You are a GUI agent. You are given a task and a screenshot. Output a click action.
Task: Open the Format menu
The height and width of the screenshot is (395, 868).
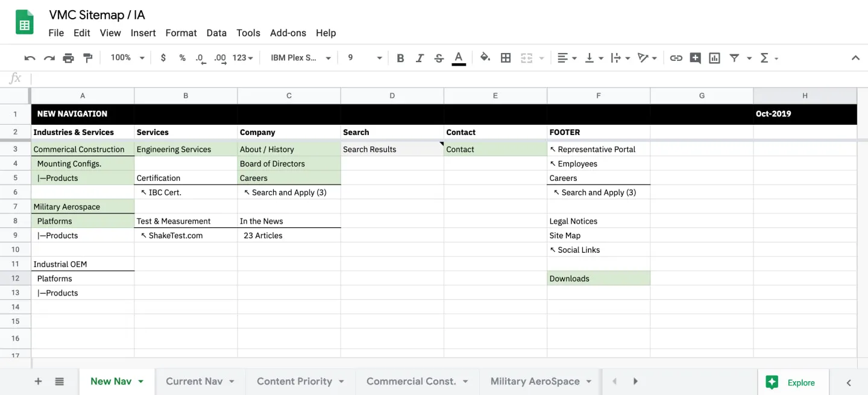click(181, 33)
